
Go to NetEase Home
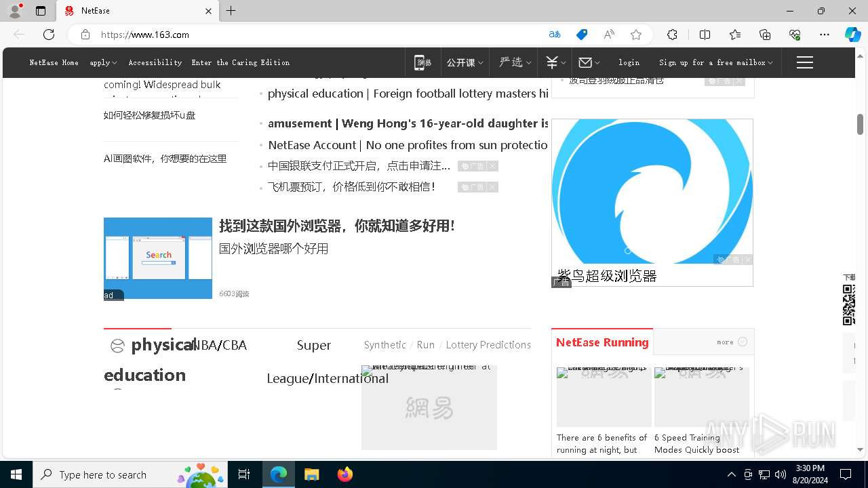coord(54,62)
